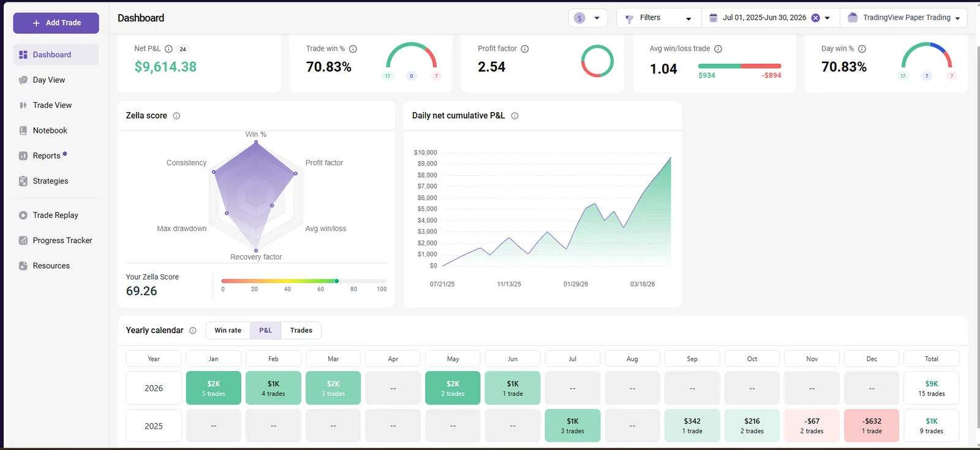Open the Notebook section
Viewport: 980px width, 450px height.
click(56, 130)
